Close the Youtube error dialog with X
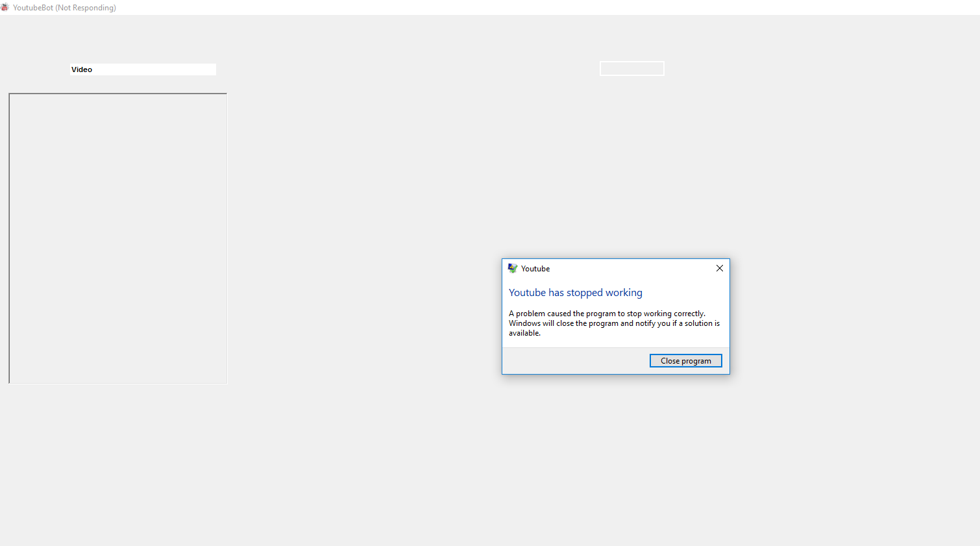 click(719, 268)
